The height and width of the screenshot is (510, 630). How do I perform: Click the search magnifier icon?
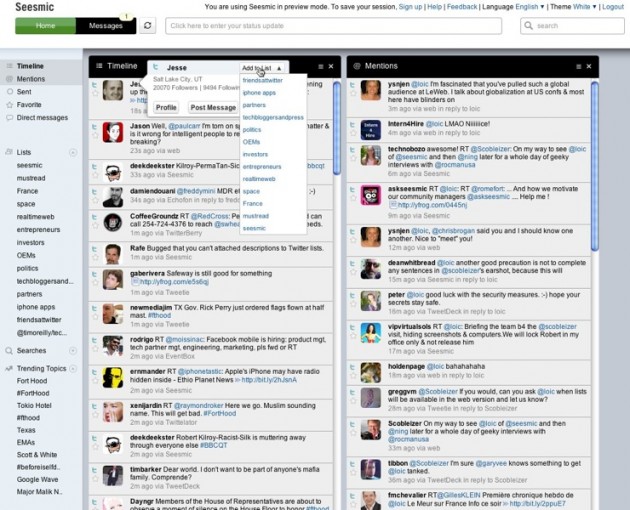click(528, 26)
